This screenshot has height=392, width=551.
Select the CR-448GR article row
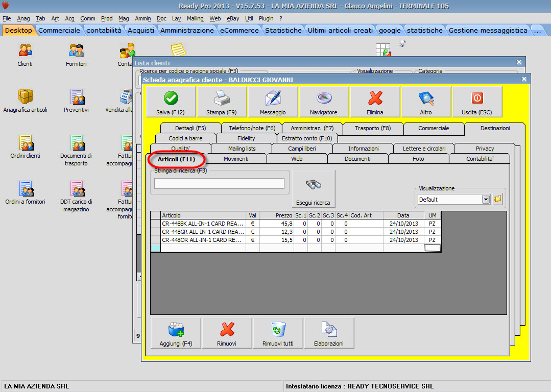click(x=203, y=232)
